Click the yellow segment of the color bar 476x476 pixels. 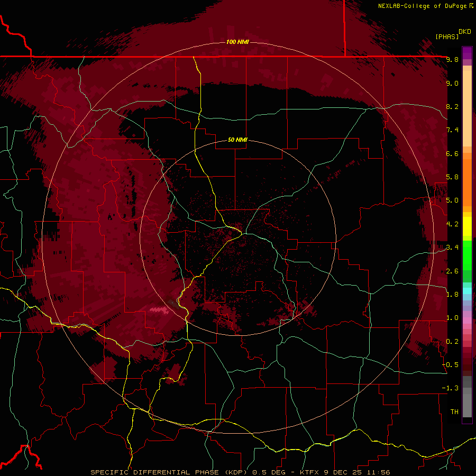467,226
